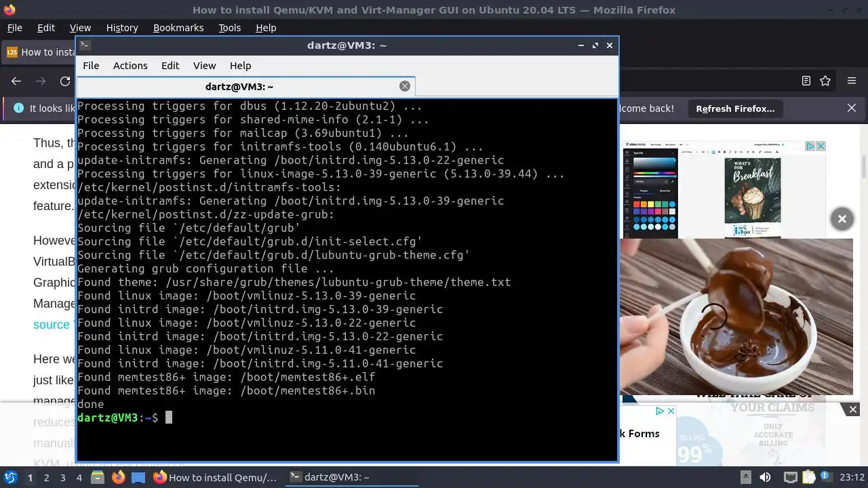
Task: Dismiss the Firefox notification bar
Action: pyautogui.click(x=852, y=108)
